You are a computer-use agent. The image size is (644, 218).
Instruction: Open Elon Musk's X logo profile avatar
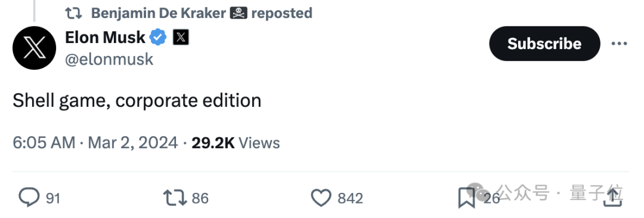pos(35,48)
